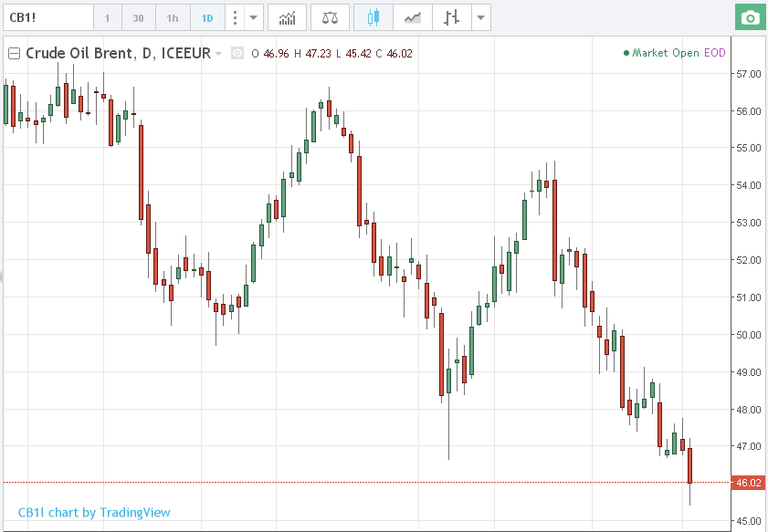Screen dimensions: 768x532
Task: Open dropdown arrow next to ICEEUR title
Action: tap(218, 53)
